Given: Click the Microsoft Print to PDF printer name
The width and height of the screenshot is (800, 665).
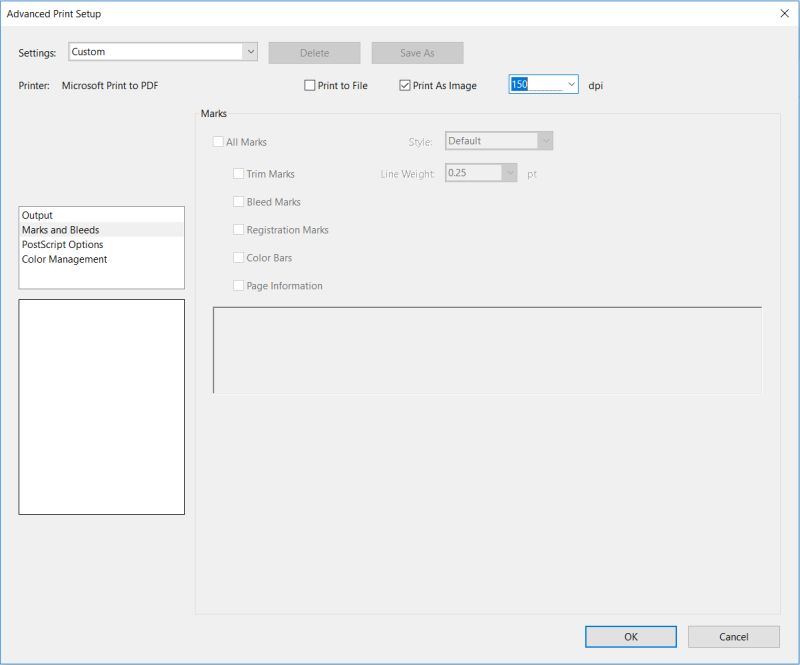Looking at the screenshot, I should click(x=110, y=86).
